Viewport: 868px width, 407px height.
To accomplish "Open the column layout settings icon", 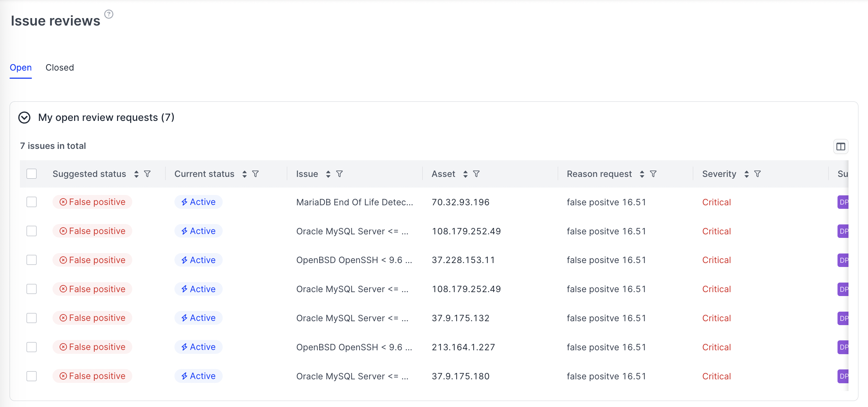I will click(841, 146).
